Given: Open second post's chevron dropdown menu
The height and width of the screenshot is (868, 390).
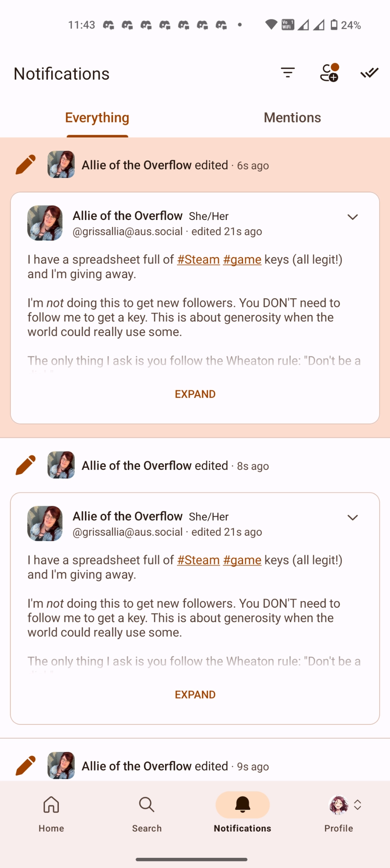Looking at the screenshot, I should pyautogui.click(x=353, y=517).
